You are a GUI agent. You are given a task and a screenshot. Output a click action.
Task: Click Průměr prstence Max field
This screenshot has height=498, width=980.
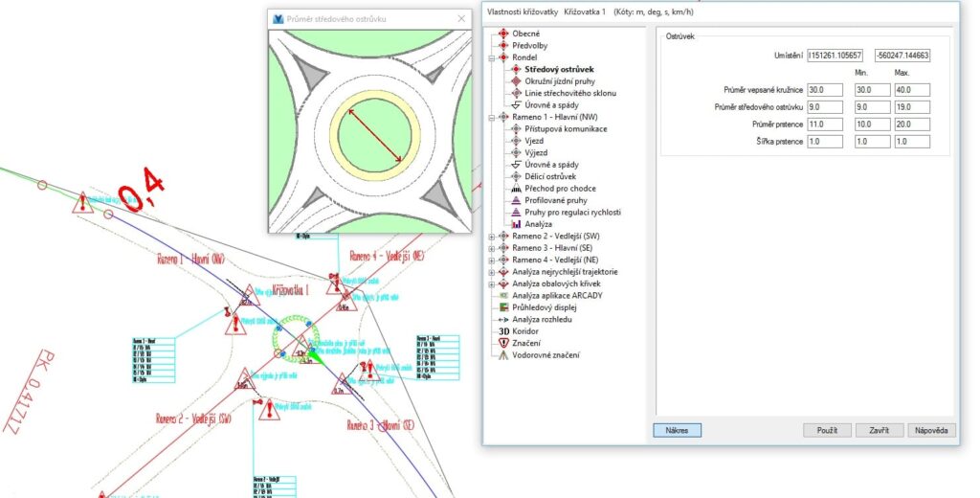[x=912, y=124]
